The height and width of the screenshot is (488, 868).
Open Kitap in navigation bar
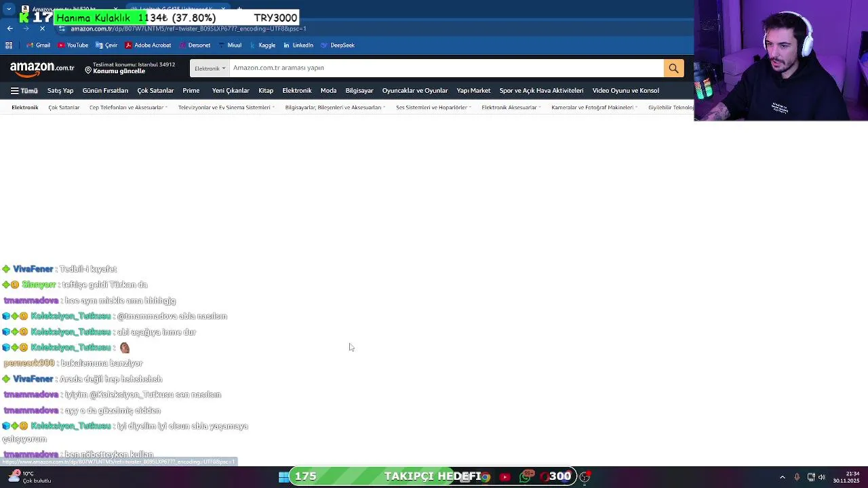266,91
